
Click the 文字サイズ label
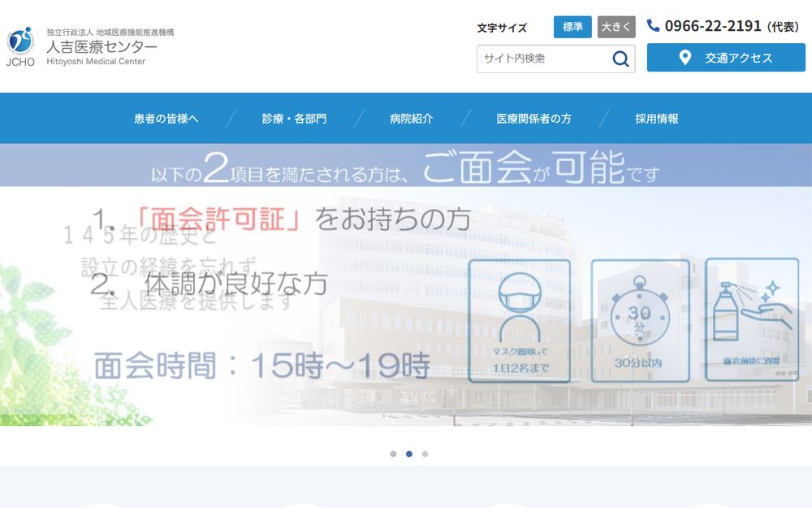click(x=502, y=28)
